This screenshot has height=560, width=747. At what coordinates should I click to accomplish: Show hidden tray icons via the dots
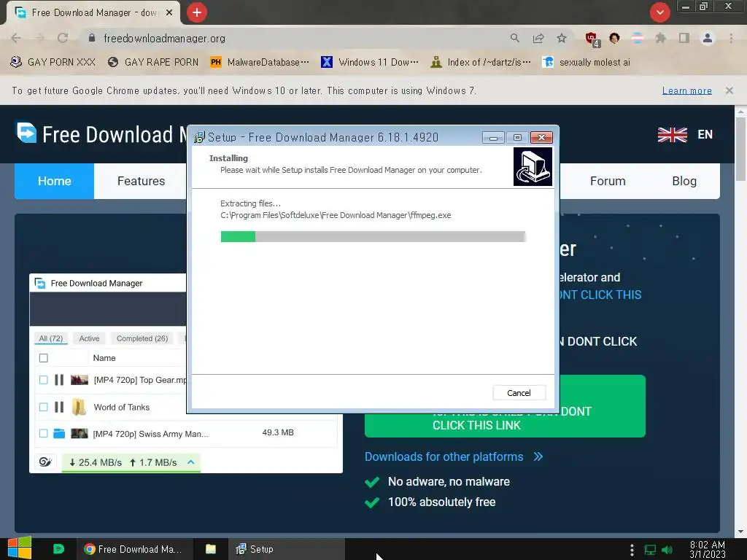pos(632,550)
